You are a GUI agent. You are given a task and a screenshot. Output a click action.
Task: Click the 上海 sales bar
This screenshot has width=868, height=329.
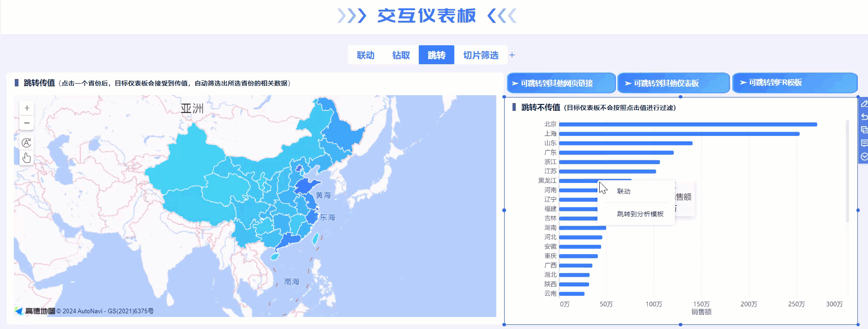(679, 134)
